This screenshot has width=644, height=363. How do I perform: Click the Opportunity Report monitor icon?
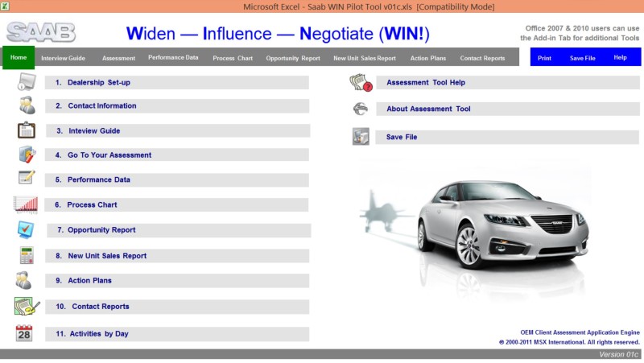[26, 229]
